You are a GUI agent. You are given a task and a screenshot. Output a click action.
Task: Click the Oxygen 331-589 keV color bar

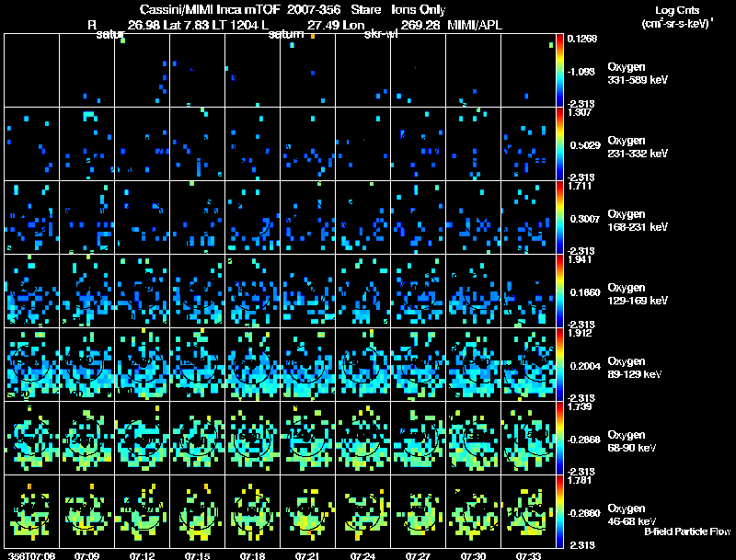[560, 71]
